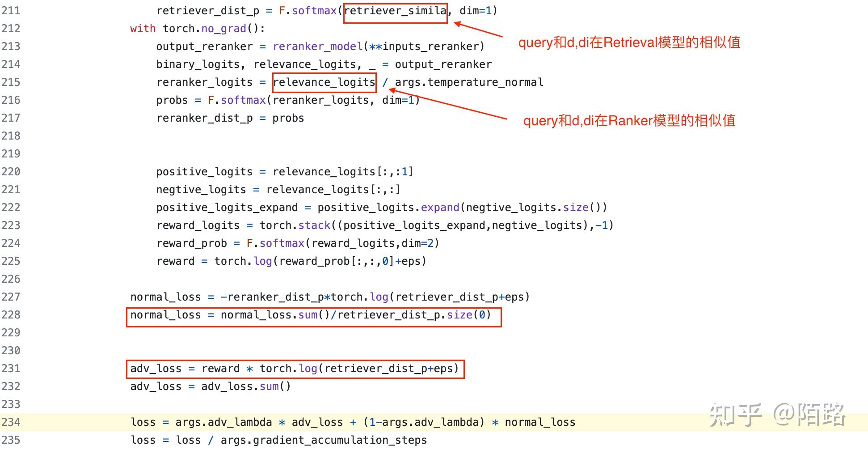Click the red box around retriever_simila
This screenshot has width=868, height=450.
(x=395, y=12)
